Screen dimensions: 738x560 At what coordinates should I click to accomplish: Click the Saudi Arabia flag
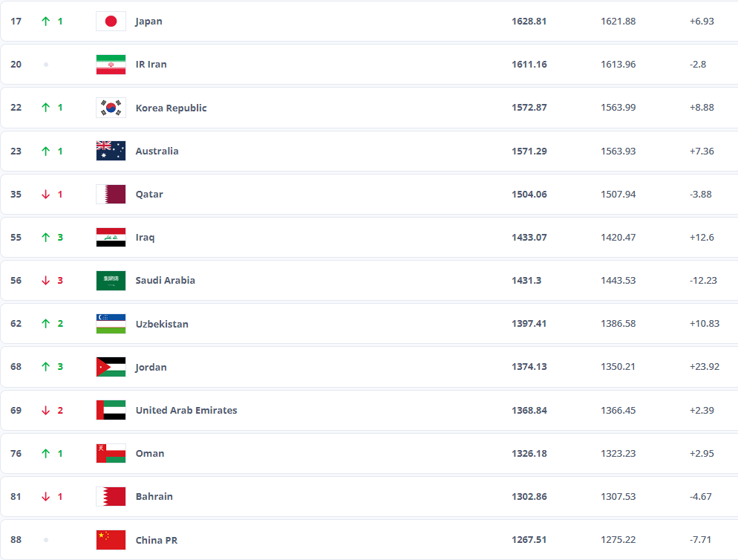pyautogui.click(x=111, y=281)
